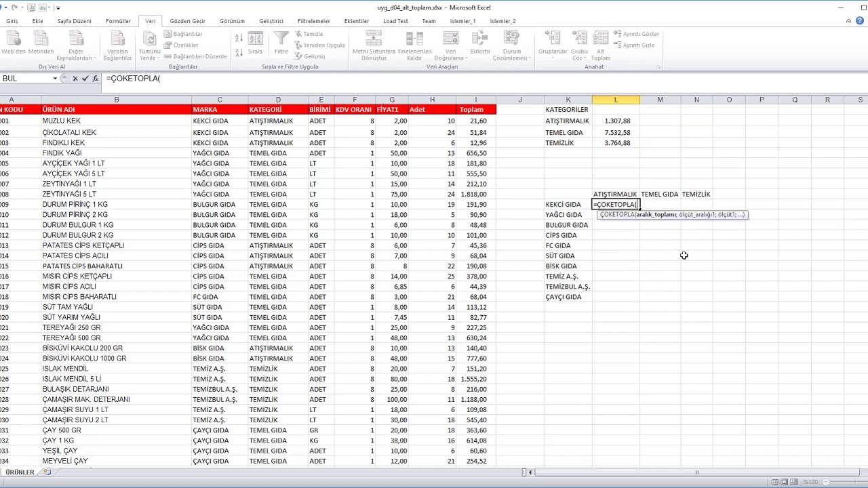
Task: Click the 7.532,58 total cell
Action: [x=616, y=133]
